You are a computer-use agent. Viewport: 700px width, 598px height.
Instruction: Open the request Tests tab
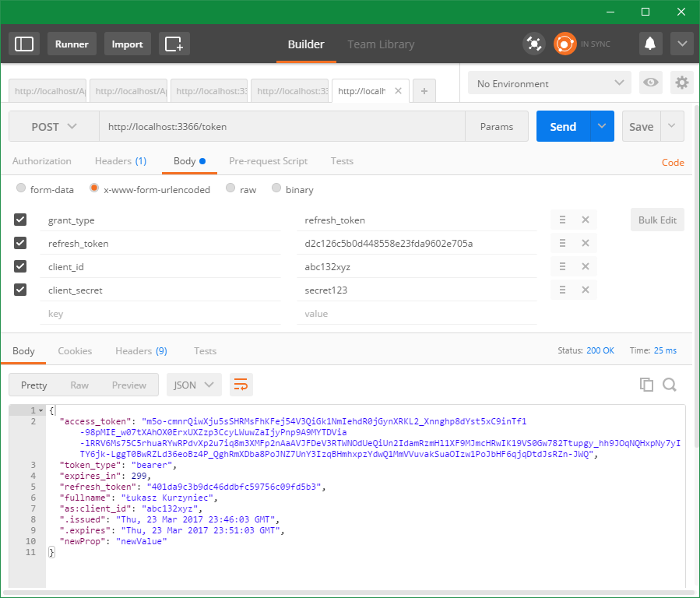point(342,161)
